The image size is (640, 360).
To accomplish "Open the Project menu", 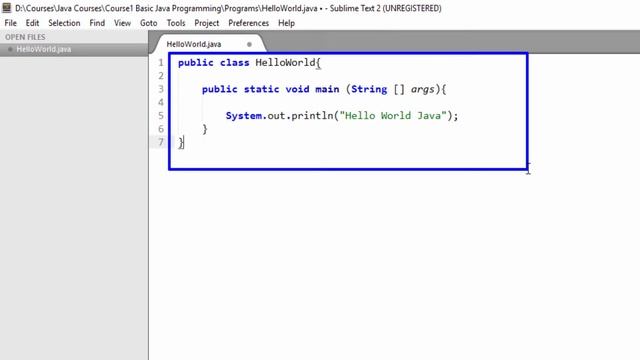I will click(x=207, y=23).
